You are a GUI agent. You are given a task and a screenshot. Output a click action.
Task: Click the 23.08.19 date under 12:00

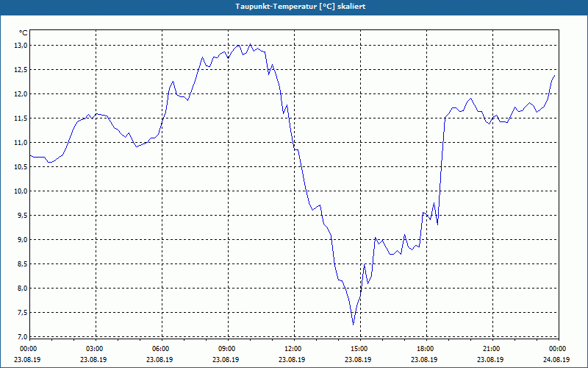click(x=293, y=359)
